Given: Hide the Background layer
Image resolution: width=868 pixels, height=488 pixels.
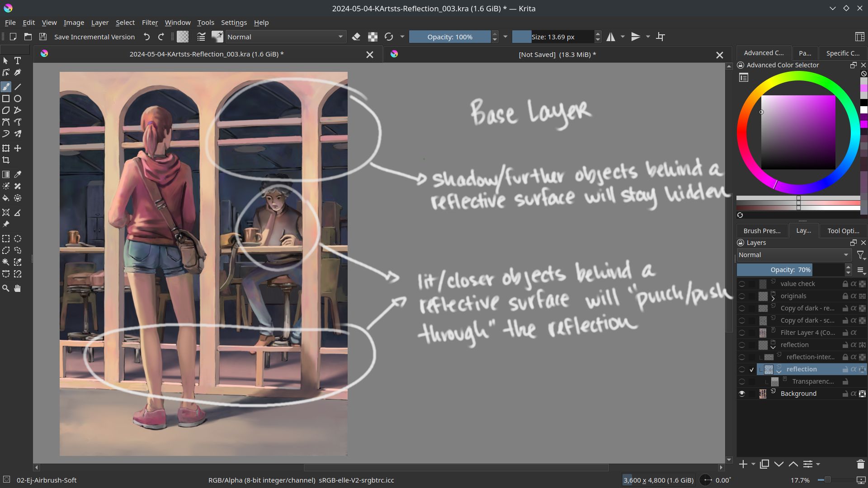Looking at the screenshot, I should click(742, 394).
